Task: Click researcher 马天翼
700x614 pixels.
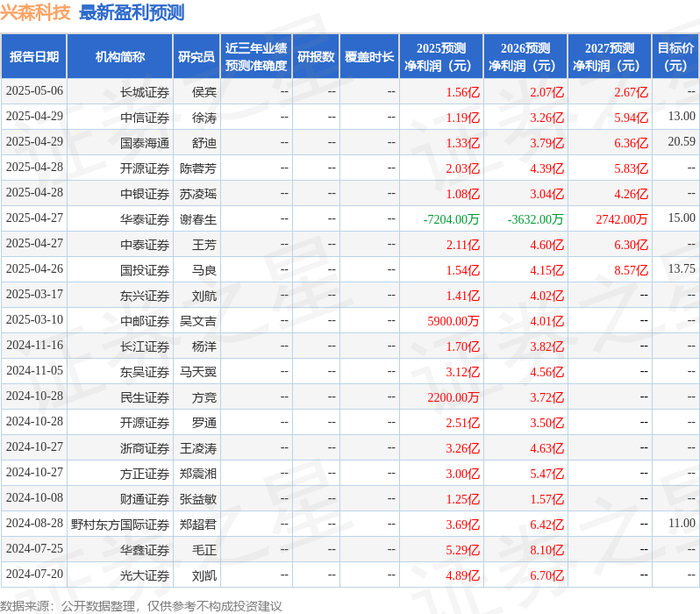Action: coord(198,372)
